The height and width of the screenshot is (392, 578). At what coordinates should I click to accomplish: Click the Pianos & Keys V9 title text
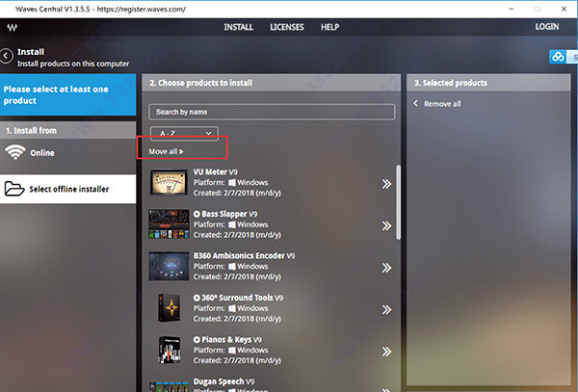231,340
